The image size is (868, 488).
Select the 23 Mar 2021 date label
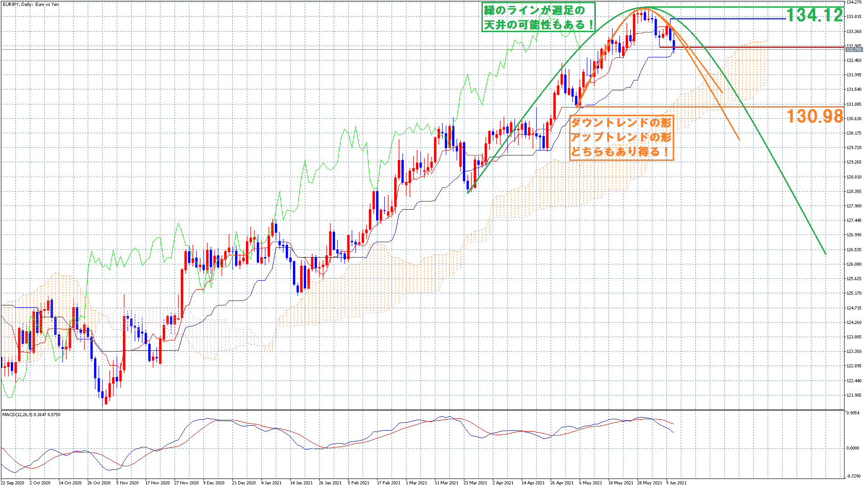[x=475, y=483]
